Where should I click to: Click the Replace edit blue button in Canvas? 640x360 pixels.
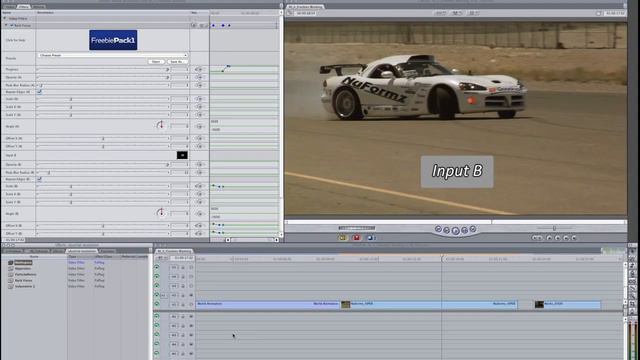click(x=370, y=238)
